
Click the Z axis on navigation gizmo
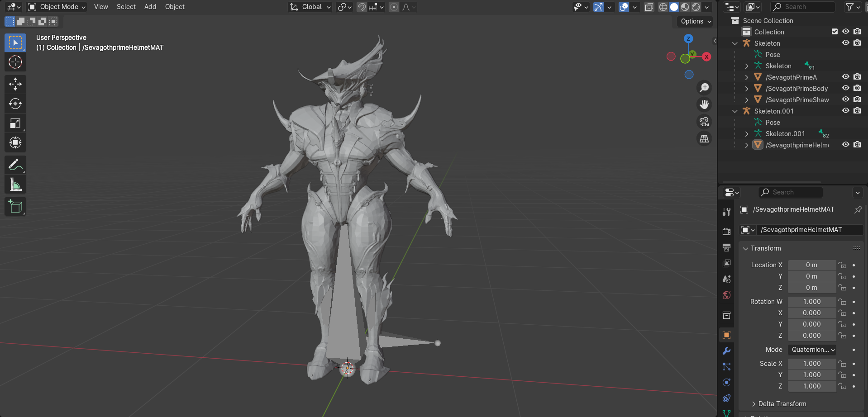[x=688, y=38]
